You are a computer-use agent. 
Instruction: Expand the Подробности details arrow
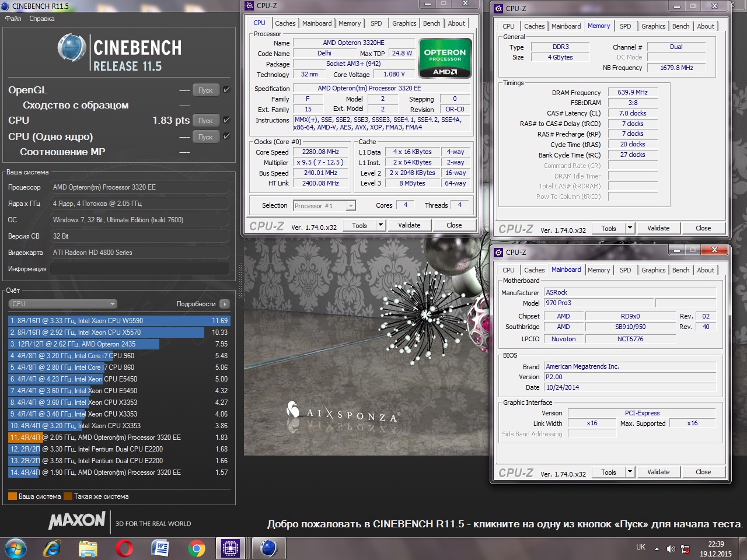(x=225, y=304)
